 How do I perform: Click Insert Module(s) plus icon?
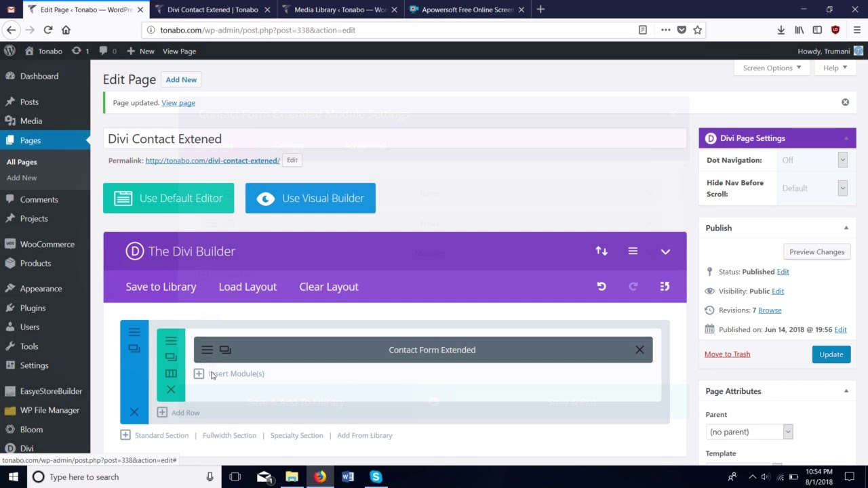pyautogui.click(x=199, y=373)
